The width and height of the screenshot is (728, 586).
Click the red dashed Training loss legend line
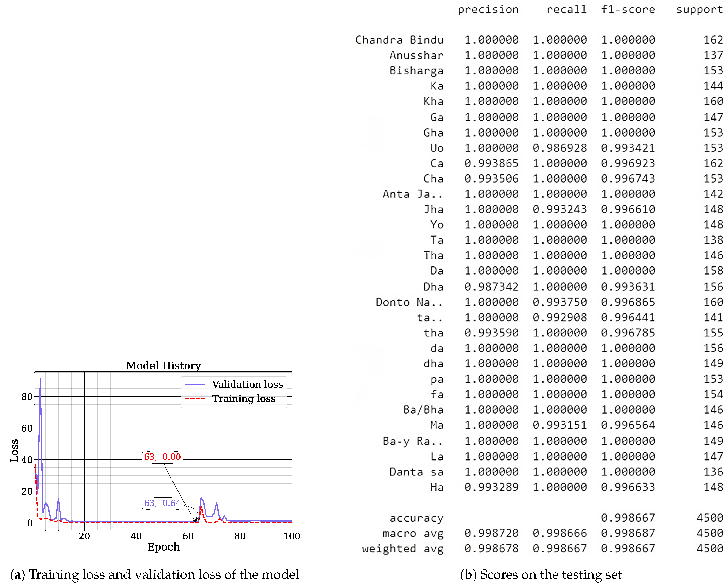195,399
